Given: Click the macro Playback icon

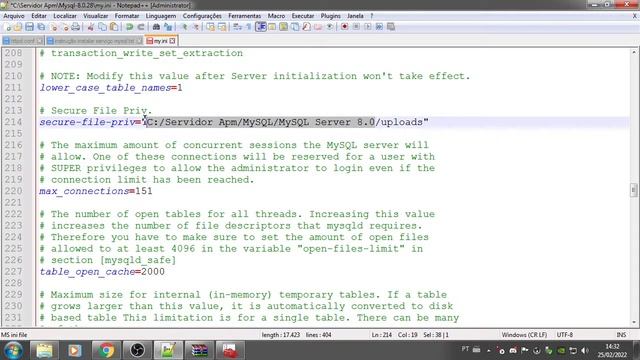Looking at the screenshot, I should point(368,27).
